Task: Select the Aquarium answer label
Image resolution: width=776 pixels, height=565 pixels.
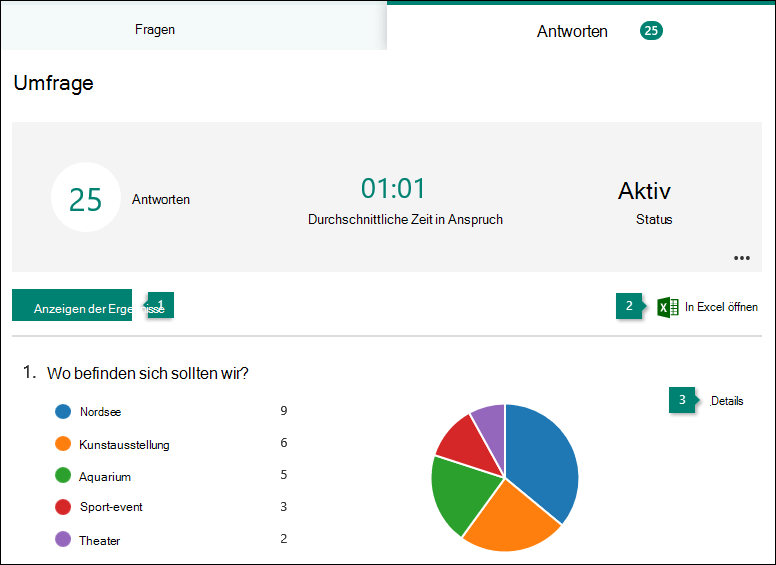Action: [105, 477]
